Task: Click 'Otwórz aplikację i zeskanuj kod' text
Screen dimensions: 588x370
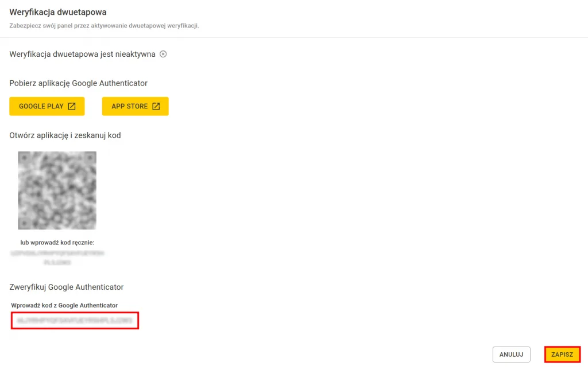Action: (65, 135)
